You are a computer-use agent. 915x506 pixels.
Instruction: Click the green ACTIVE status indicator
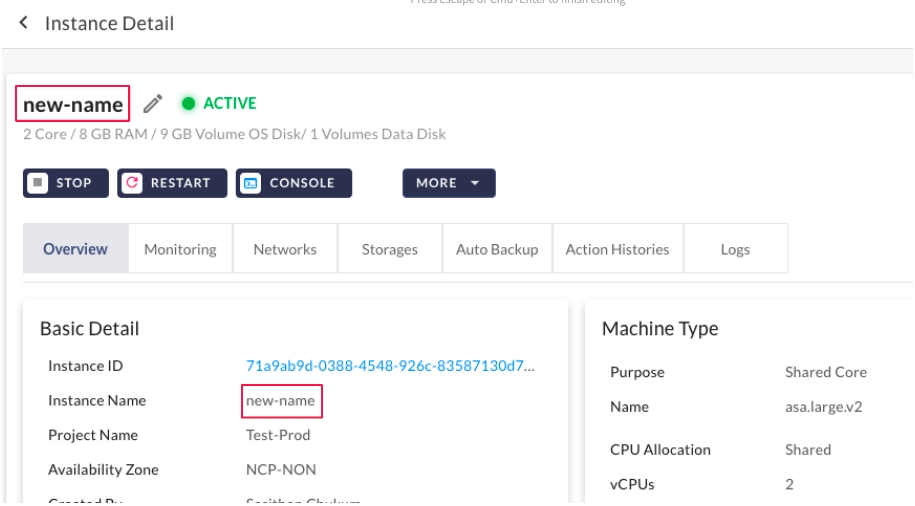[218, 103]
